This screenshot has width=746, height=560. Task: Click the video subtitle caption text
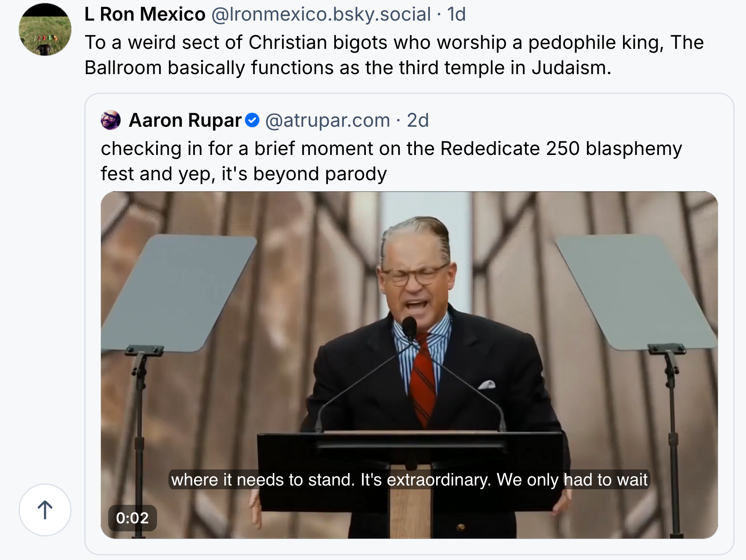click(x=409, y=480)
